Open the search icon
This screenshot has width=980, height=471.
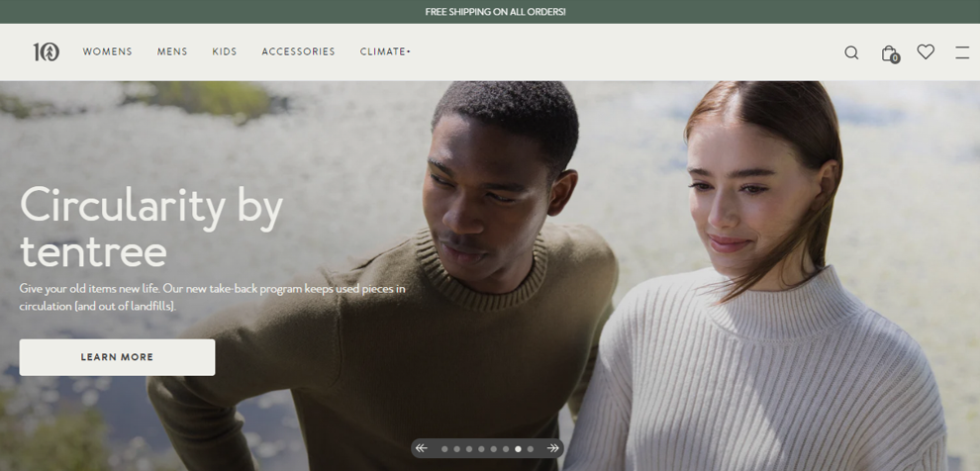(x=851, y=52)
